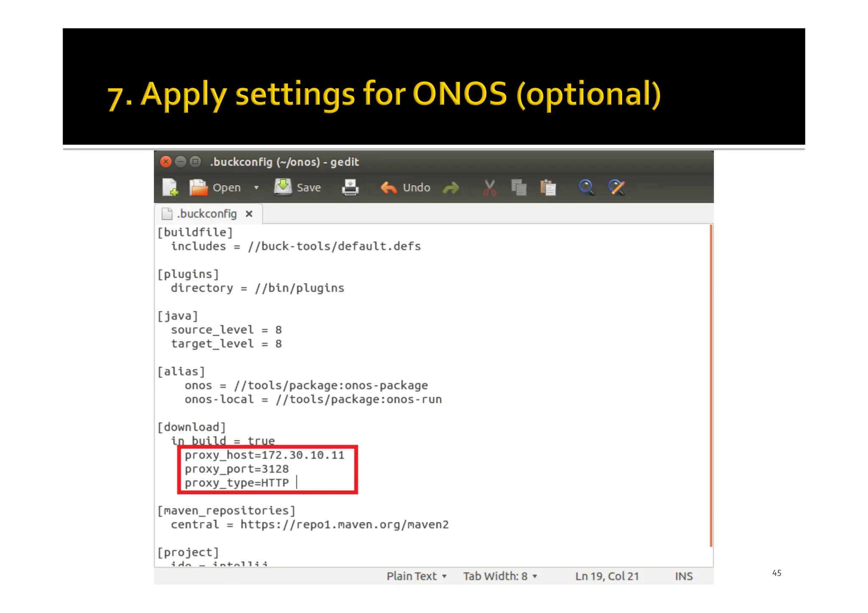
Task: Open the Find magnifier tool
Action: pos(587,187)
